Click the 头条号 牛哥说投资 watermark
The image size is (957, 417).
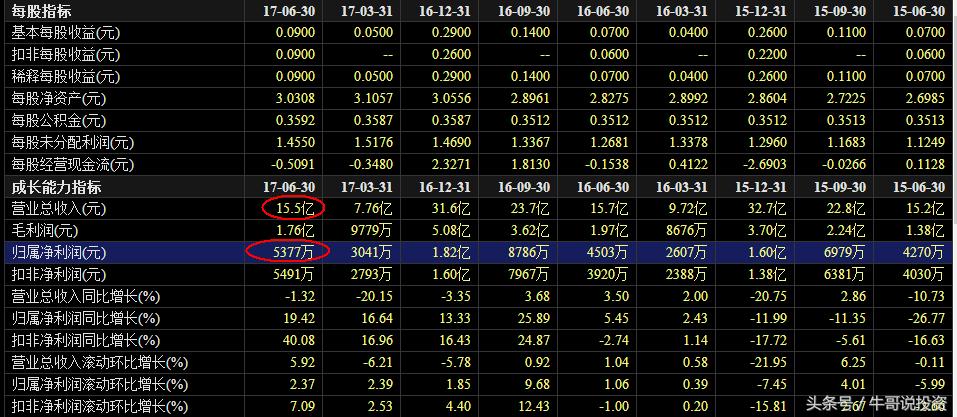[876, 404]
